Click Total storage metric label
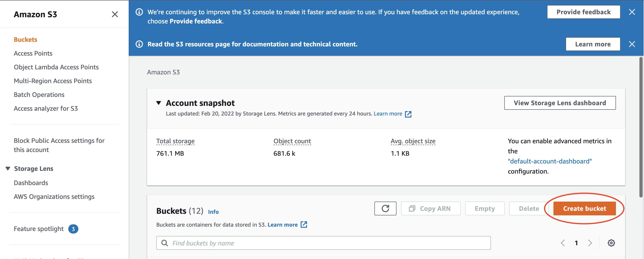Viewport: 644px width, 259px height. pos(175,141)
